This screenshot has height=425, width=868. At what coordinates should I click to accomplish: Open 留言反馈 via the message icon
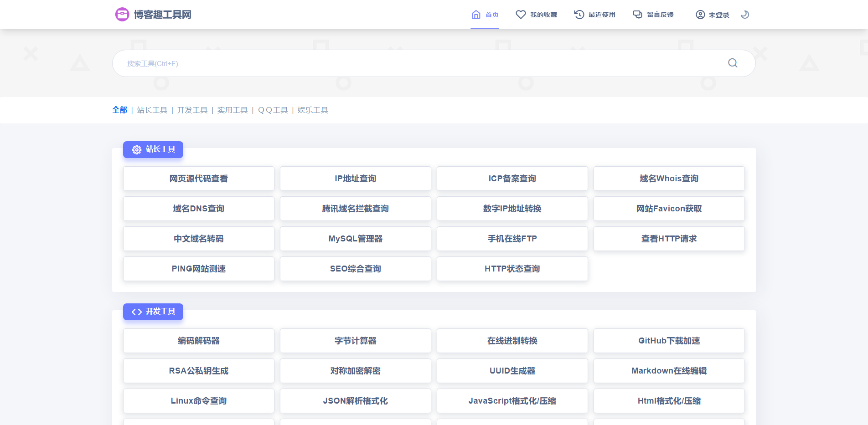(x=637, y=14)
